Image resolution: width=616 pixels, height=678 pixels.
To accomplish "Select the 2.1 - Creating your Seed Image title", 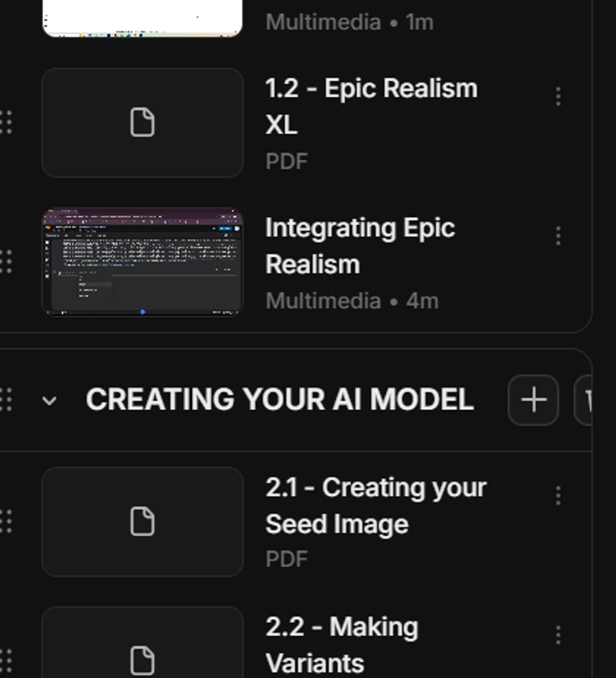I will point(376,506).
